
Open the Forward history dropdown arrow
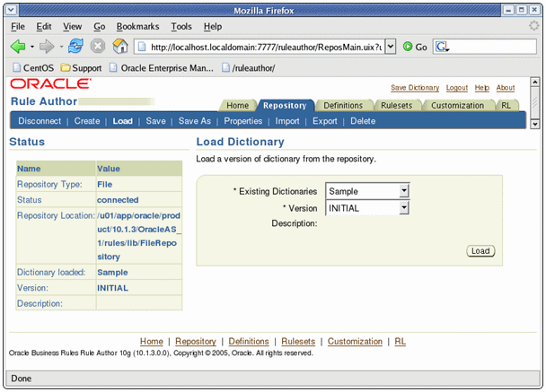[61, 47]
